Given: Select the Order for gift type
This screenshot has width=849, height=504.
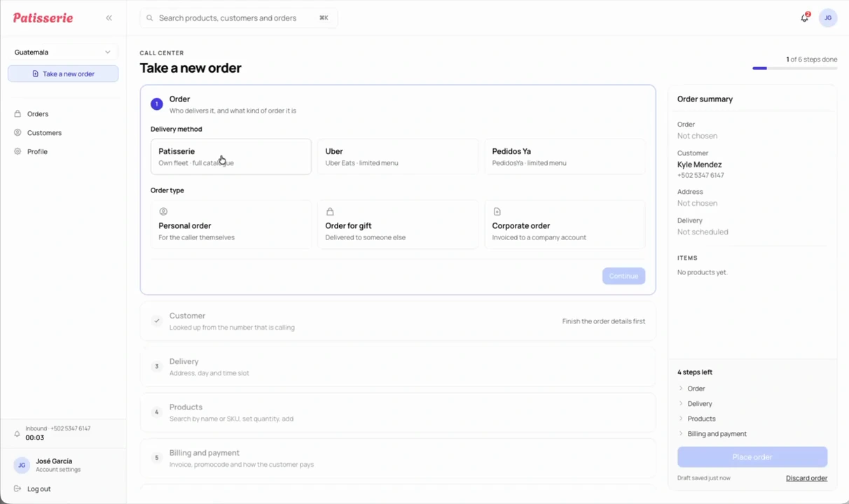Looking at the screenshot, I should [397, 224].
